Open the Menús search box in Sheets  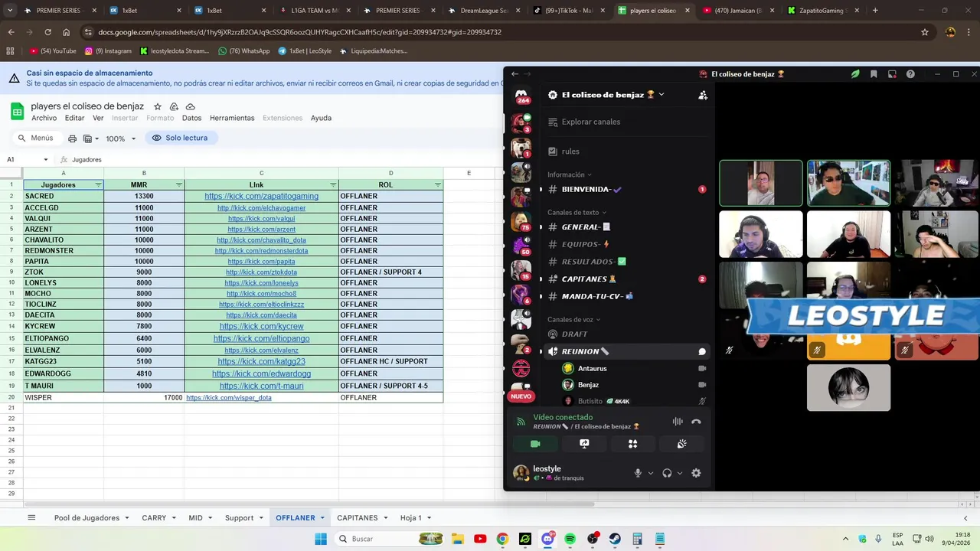pos(36,138)
